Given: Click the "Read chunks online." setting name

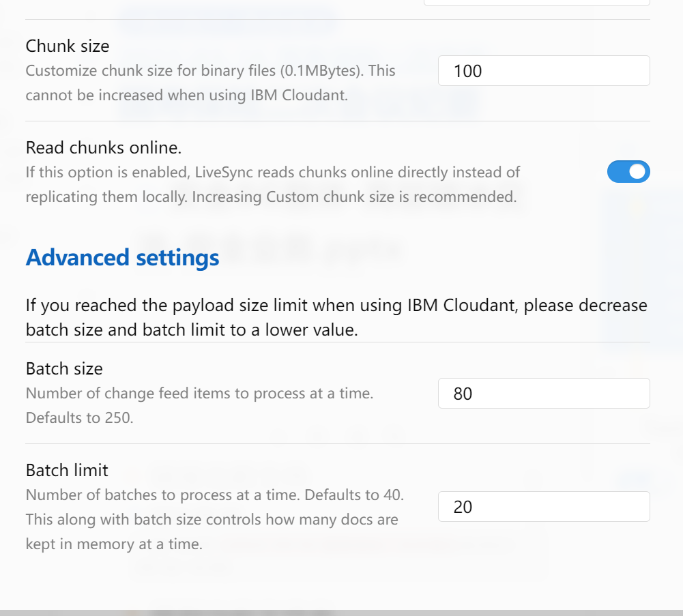Looking at the screenshot, I should [104, 147].
